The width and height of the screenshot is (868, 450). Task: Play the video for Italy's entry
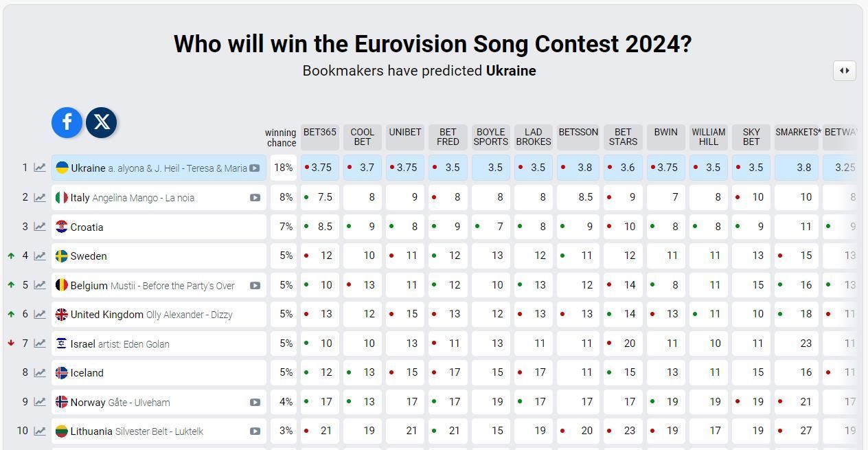(255, 198)
